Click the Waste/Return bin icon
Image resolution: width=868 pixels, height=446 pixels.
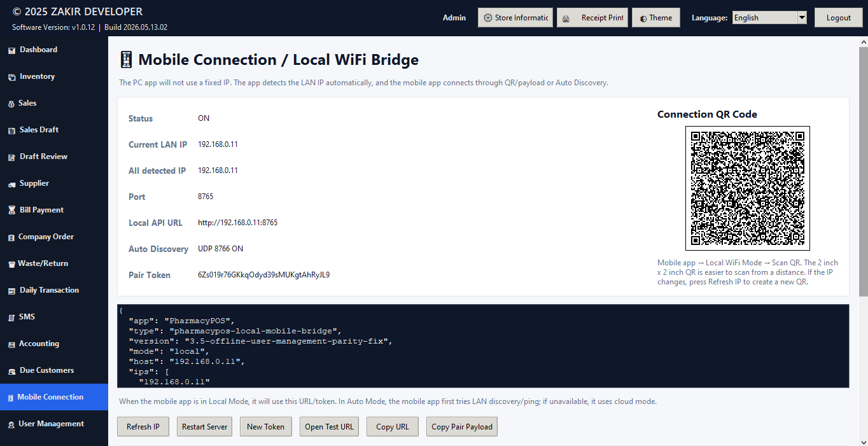click(x=11, y=264)
